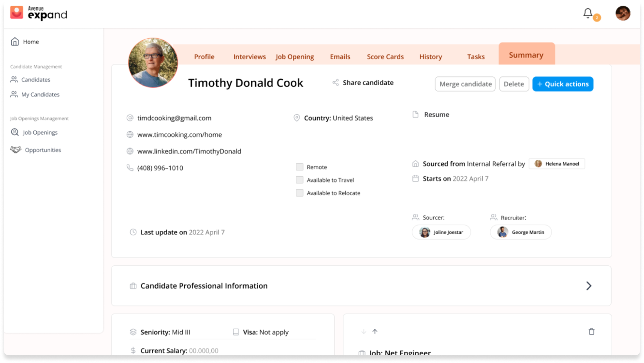Open My Candidates in the sidebar
Screen dimensions: 644x363
coord(41,94)
